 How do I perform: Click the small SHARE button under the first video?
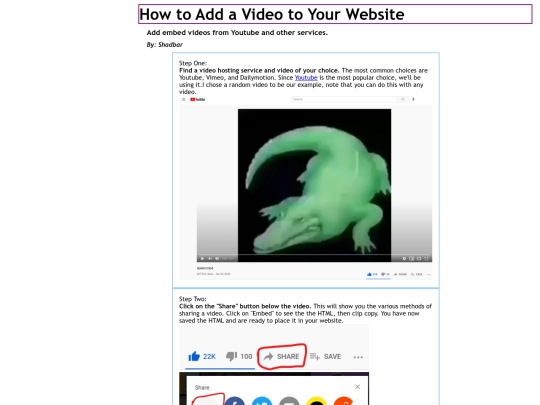400,274
